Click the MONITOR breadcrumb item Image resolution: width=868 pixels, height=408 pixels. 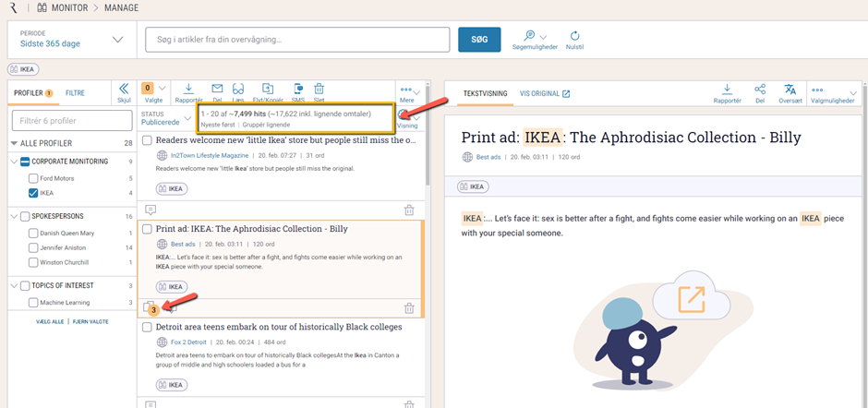pyautogui.click(x=68, y=8)
